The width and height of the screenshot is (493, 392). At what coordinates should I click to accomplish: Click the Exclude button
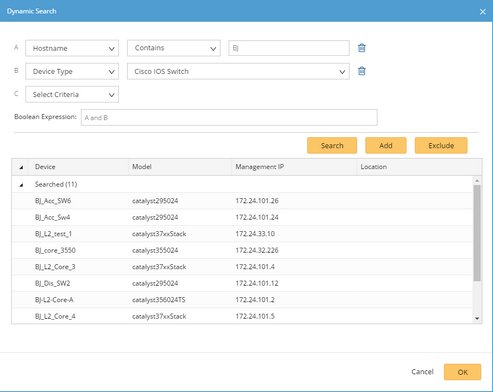tap(441, 145)
